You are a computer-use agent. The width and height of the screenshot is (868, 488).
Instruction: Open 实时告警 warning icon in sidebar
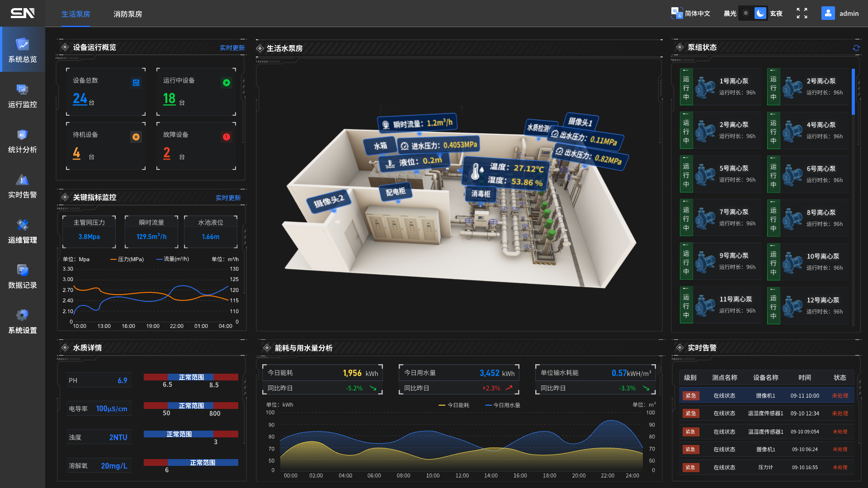23,180
